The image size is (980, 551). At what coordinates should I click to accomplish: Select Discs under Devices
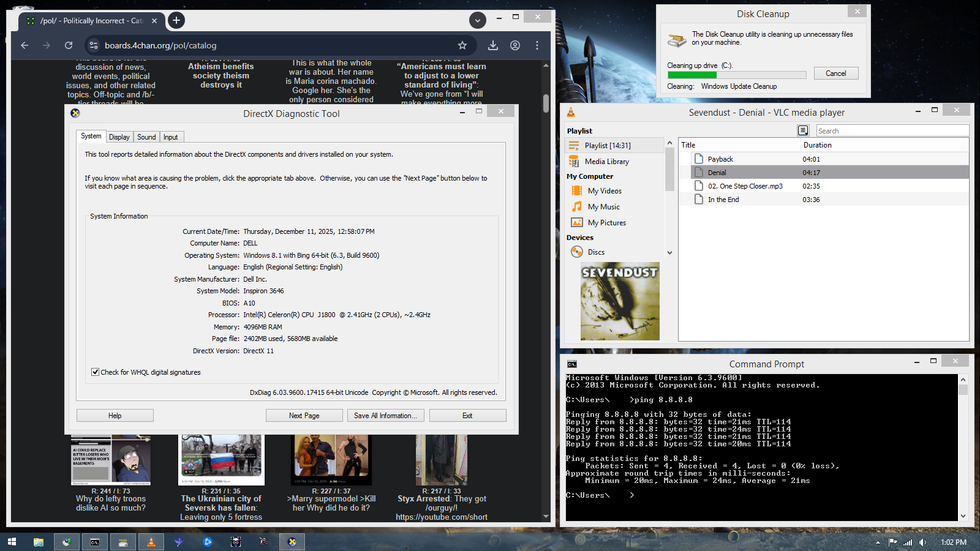pos(595,252)
